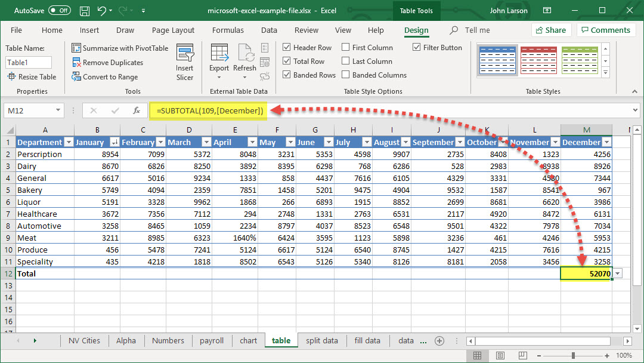
Task: Expand the Name Box dropdown
Action: click(x=58, y=110)
